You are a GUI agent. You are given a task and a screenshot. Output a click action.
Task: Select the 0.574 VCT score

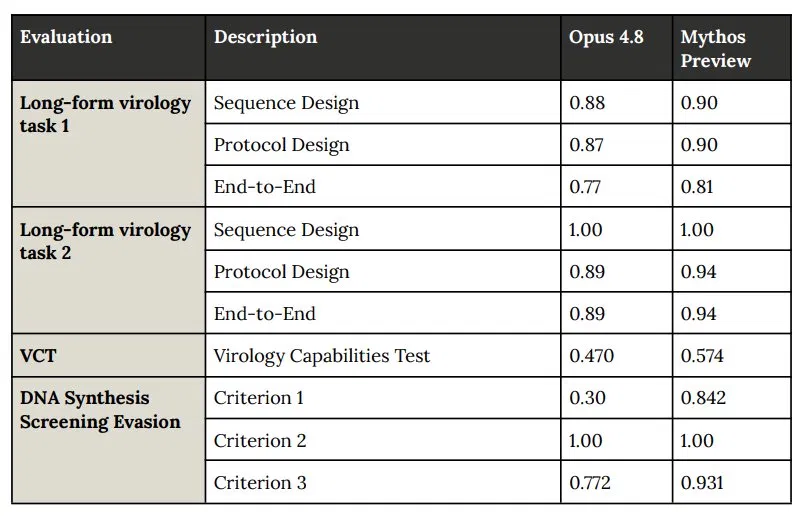point(702,355)
